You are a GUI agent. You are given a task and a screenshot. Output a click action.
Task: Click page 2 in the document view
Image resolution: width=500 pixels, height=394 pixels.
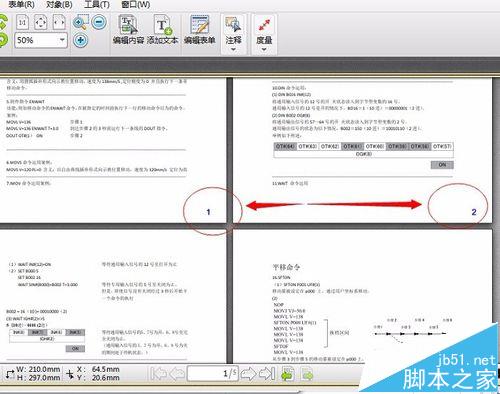coord(362,150)
